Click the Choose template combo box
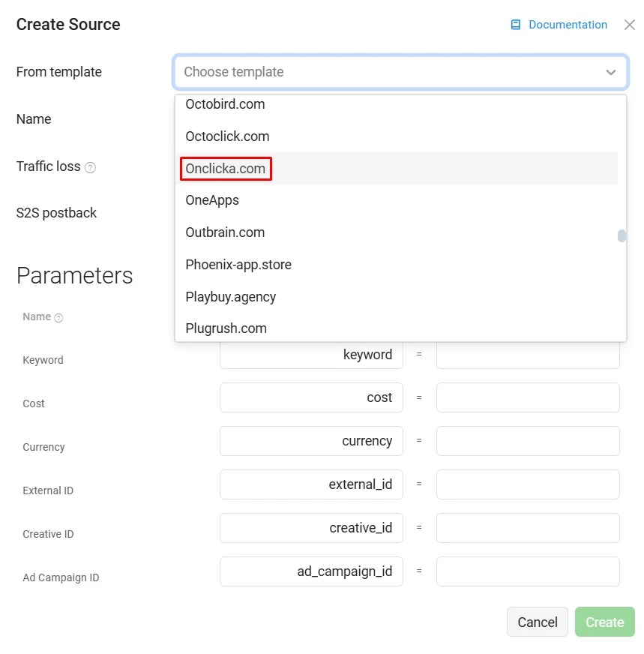This screenshot has width=644, height=654. pyautogui.click(x=390, y=72)
